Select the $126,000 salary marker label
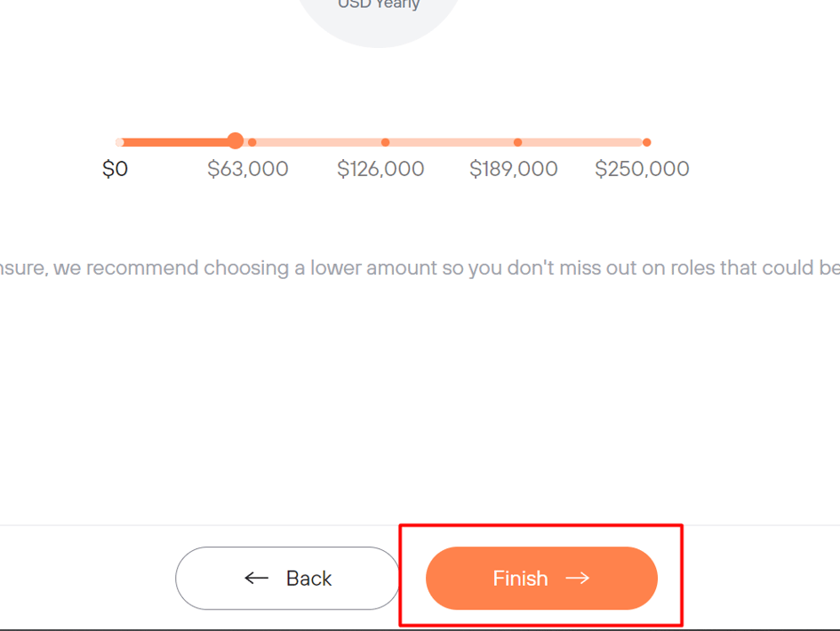The height and width of the screenshot is (631, 840). click(x=380, y=168)
